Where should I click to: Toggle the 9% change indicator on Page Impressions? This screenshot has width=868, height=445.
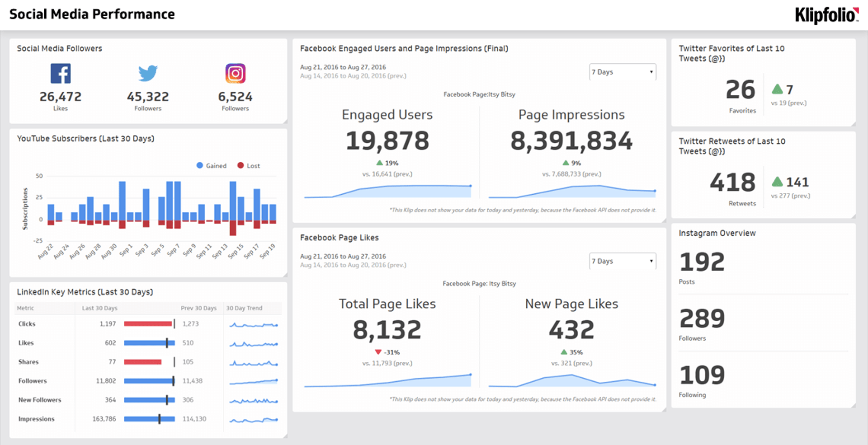point(565,163)
